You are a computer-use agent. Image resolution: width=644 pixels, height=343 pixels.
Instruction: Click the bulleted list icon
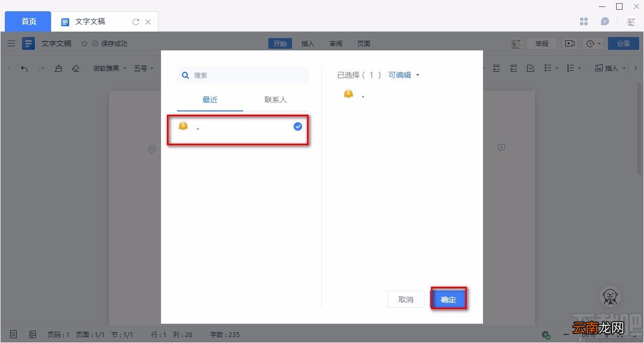548,68
